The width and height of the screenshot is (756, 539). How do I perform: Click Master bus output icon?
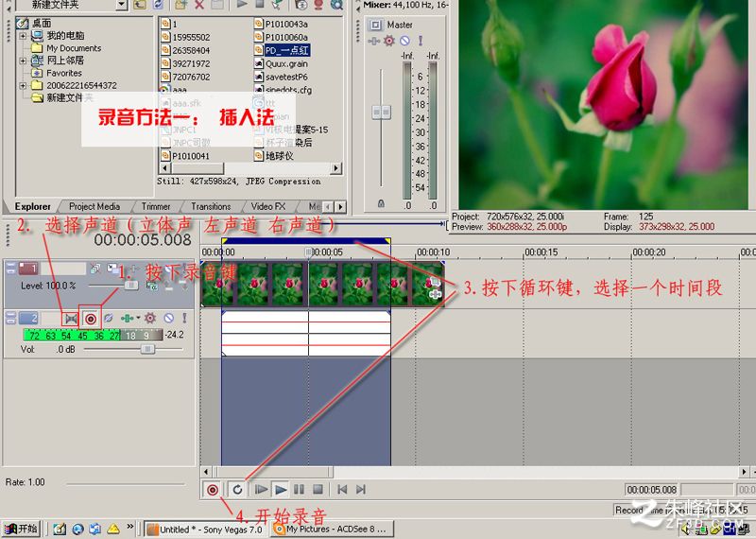click(375, 25)
